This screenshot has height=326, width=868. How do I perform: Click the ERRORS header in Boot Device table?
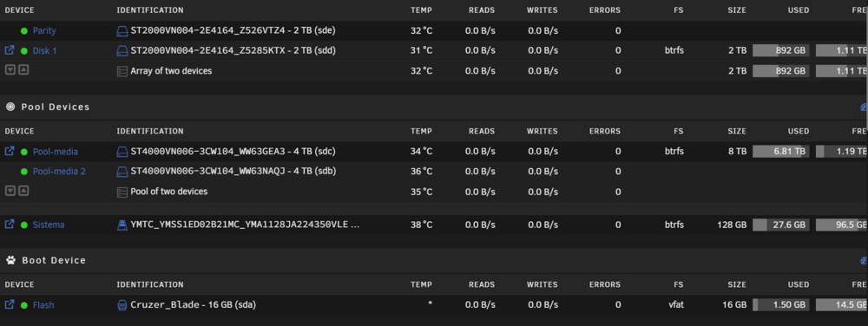click(604, 285)
